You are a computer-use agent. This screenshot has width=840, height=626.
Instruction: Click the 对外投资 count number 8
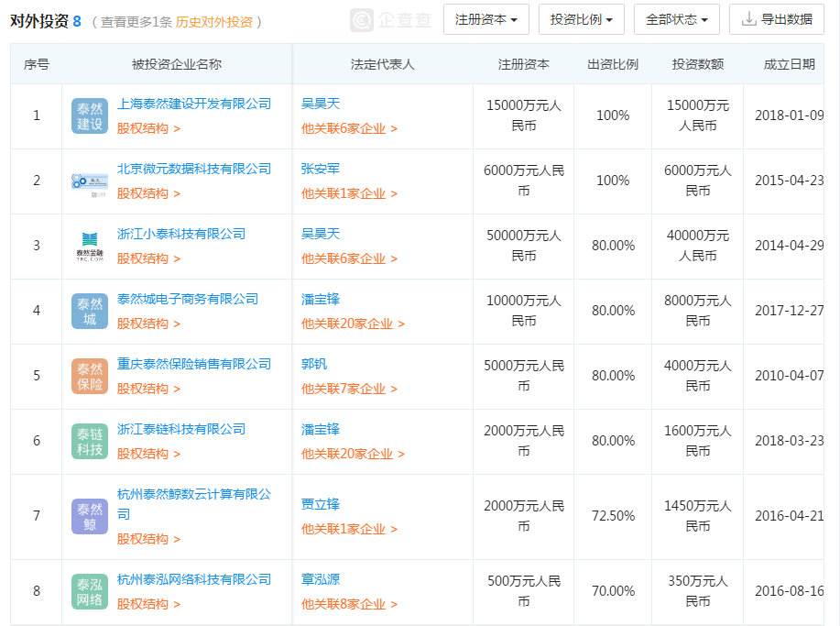[77, 21]
